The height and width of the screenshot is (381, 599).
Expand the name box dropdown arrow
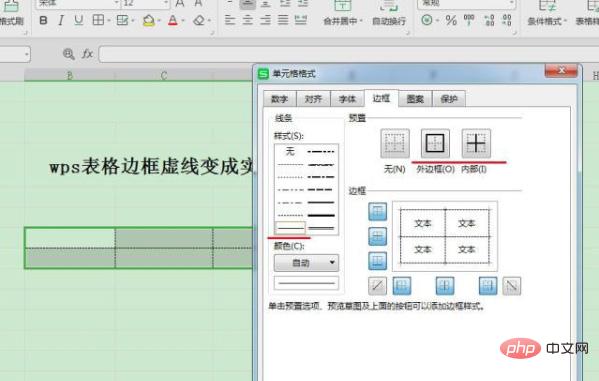tap(26, 54)
